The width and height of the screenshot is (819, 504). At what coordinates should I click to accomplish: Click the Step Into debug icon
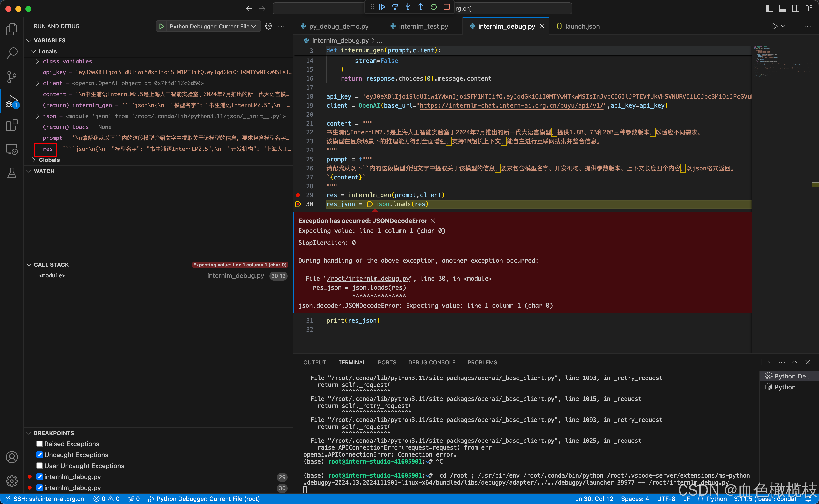[408, 7]
